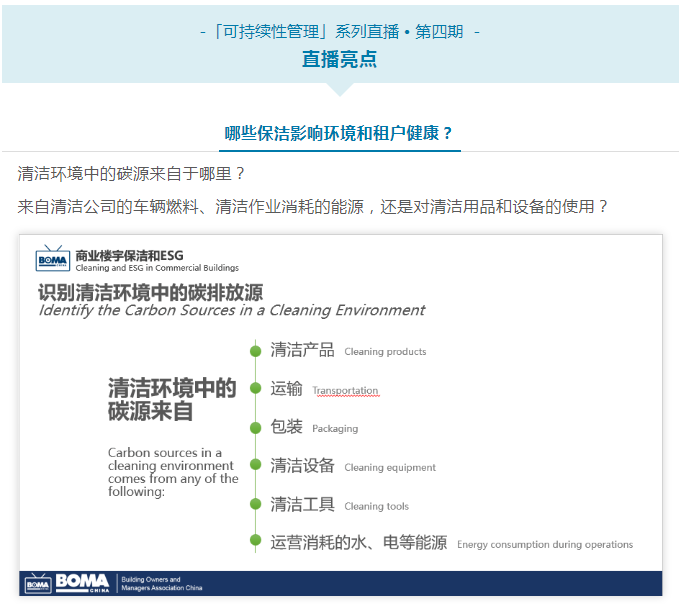This screenshot has height=604, width=682.
Task: Click the slide title 商业楼宇保洁和ESG
Action: (129, 255)
